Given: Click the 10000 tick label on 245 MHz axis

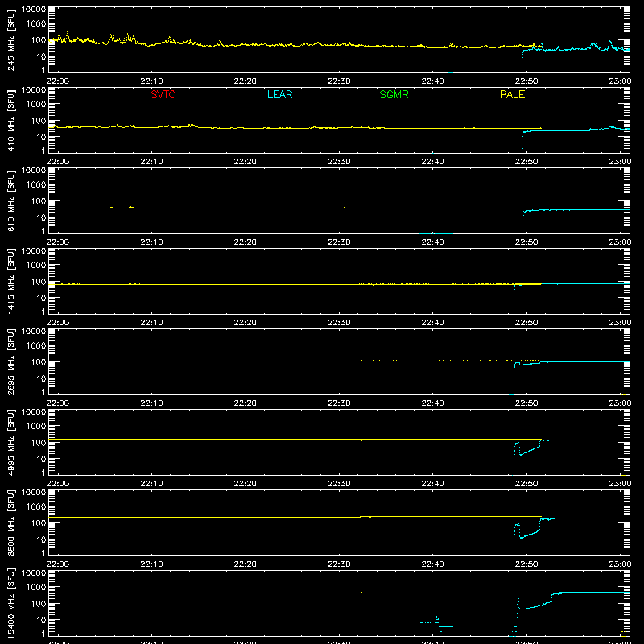Looking at the screenshot, I should (34, 10).
